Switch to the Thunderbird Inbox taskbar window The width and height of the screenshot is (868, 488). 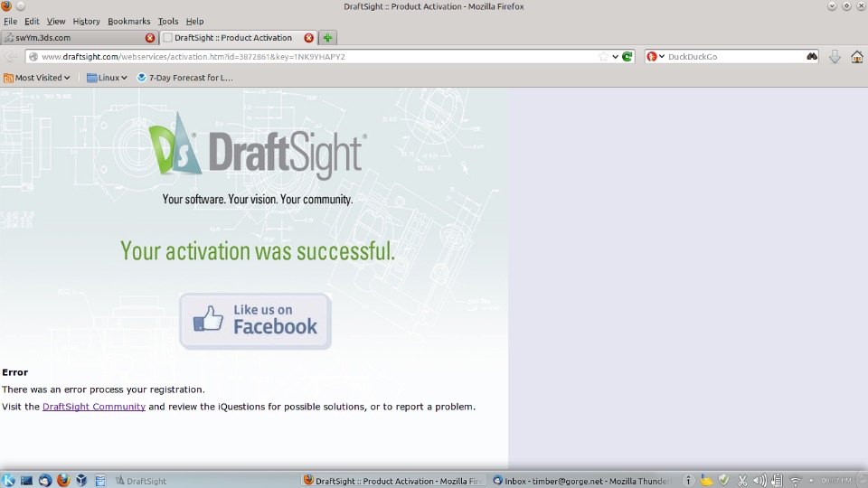[x=581, y=481]
